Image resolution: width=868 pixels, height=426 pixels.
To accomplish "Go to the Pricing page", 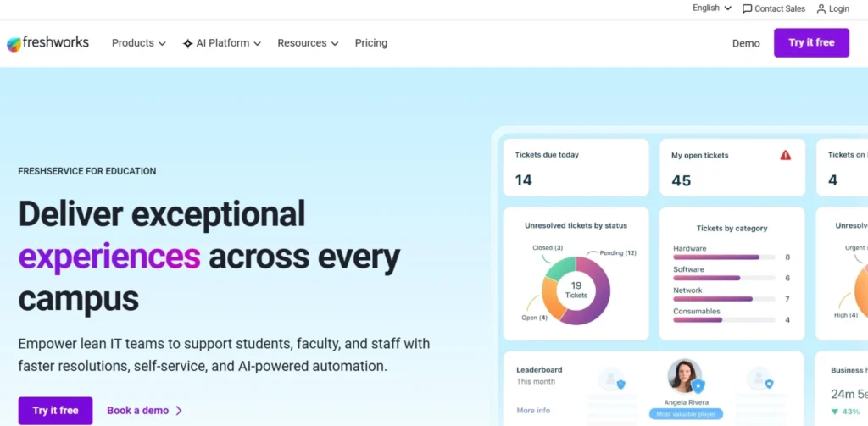I will [x=371, y=43].
